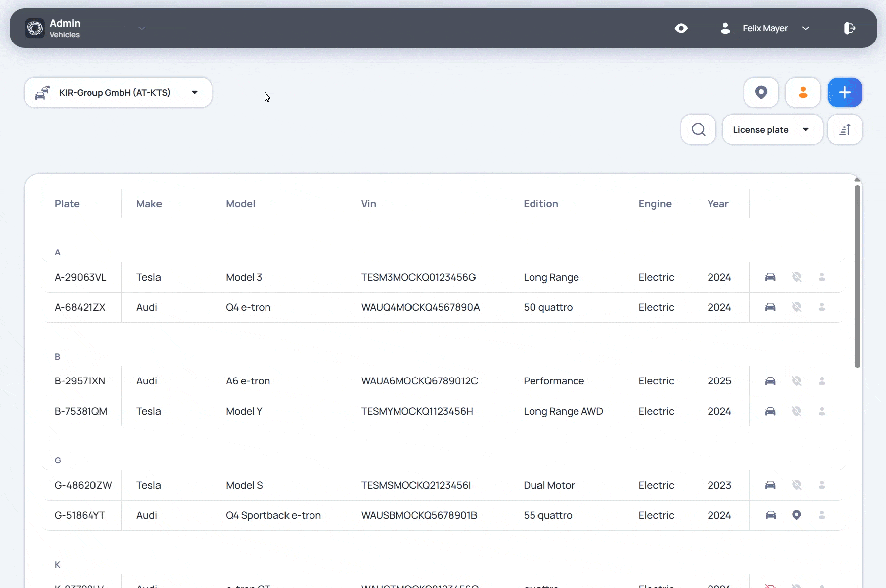Click the Edition column header
This screenshot has height=588, width=886.
coord(541,204)
